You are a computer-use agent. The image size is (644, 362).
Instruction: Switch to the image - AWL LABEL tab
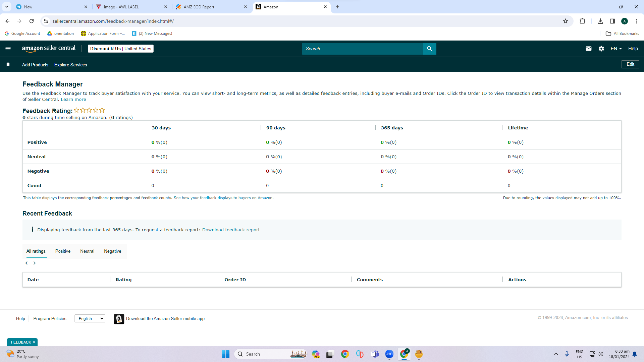click(132, 7)
